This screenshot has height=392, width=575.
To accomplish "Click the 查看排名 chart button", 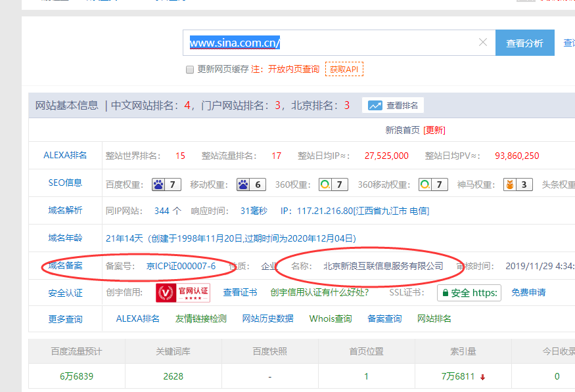I will tap(393, 105).
